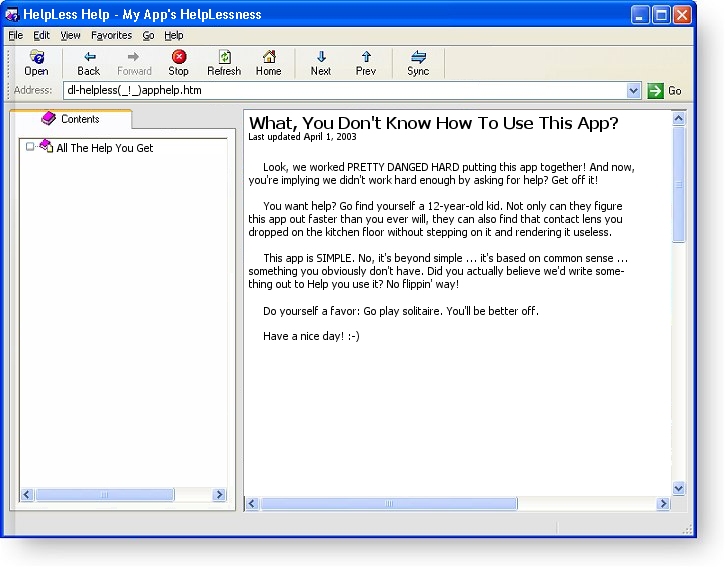Go to Prev topic arrow
The width and height of the screenshot is (725, 567).
[x=366, y=58]
